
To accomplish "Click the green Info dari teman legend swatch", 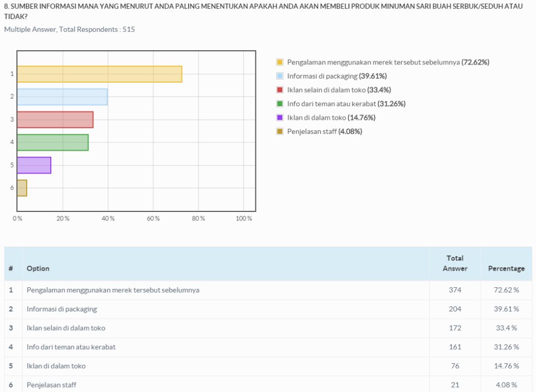I will point(280,104).
